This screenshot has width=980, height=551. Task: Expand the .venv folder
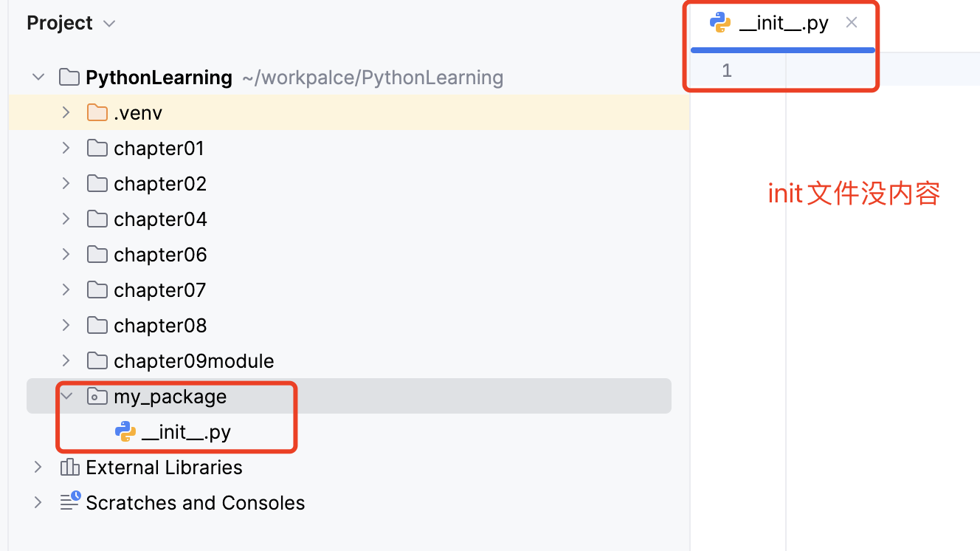[x=66, y=113]
